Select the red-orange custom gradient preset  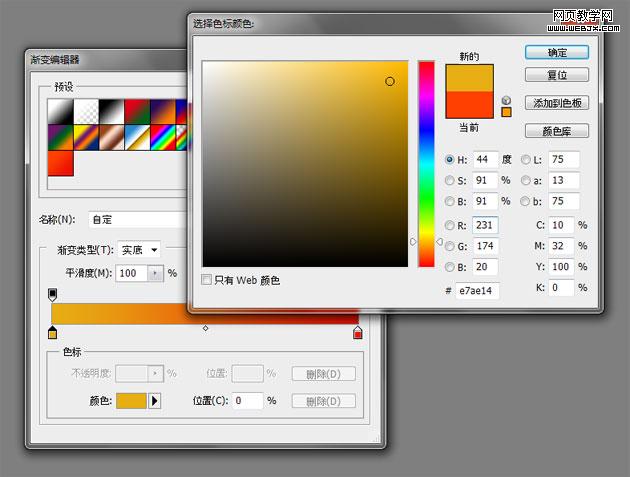coord(60,163)
